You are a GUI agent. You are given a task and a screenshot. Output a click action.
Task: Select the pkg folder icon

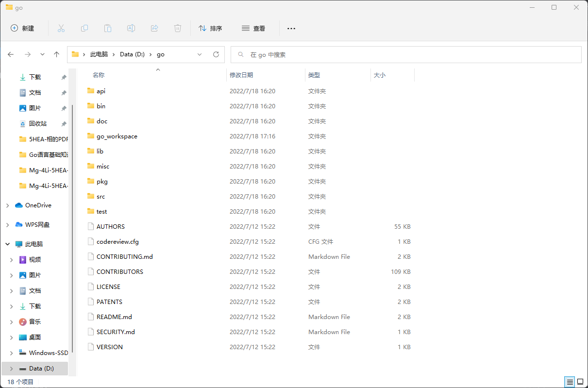point(90,181)
